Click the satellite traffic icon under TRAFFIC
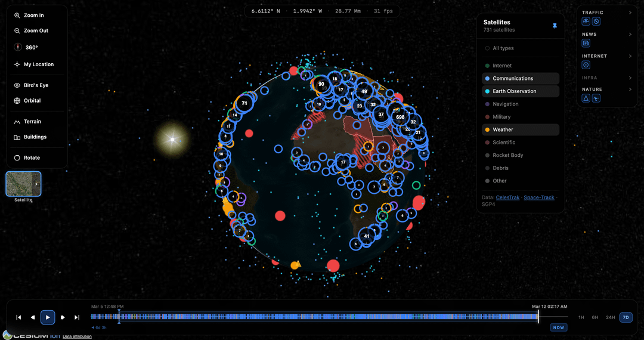644x340 pixels. coord(586,21)
